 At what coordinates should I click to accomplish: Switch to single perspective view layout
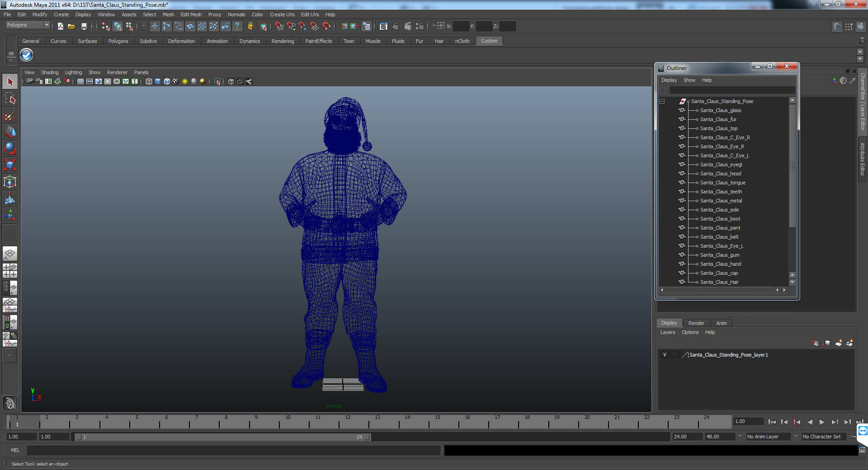10,254
